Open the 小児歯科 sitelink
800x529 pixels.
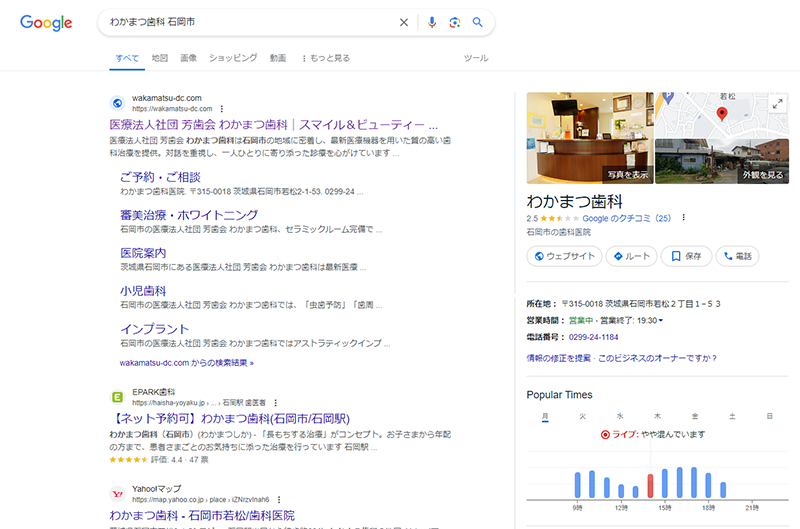pyautogui.click(x=143, y=291)
